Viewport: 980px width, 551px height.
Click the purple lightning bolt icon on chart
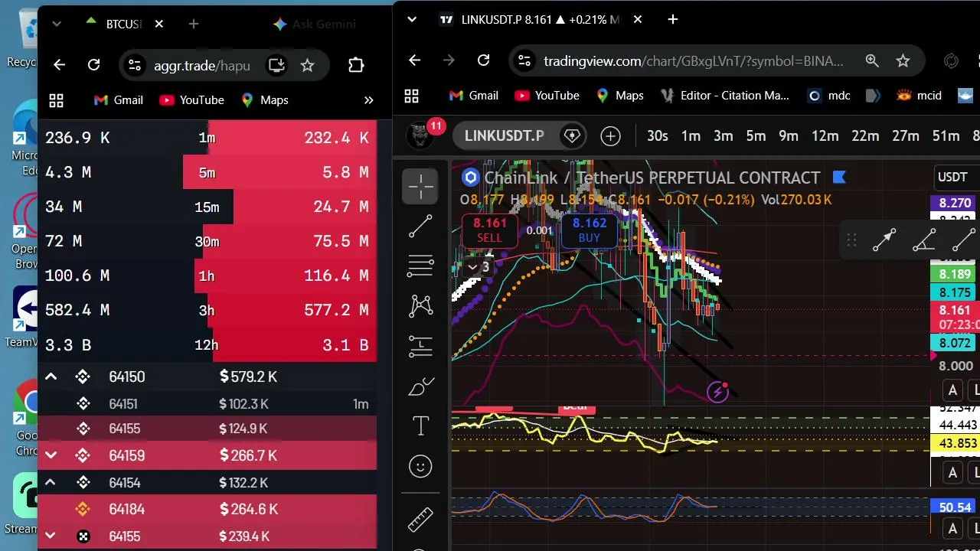point(717,393)
